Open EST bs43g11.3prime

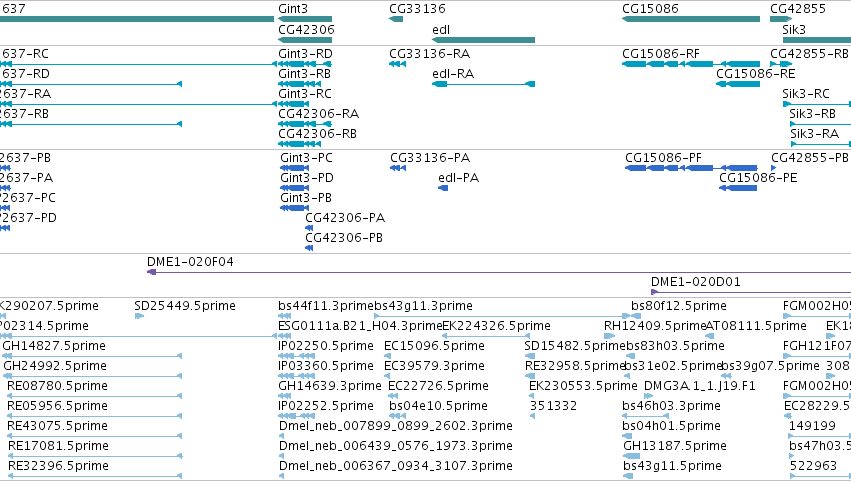click(423, 306)
